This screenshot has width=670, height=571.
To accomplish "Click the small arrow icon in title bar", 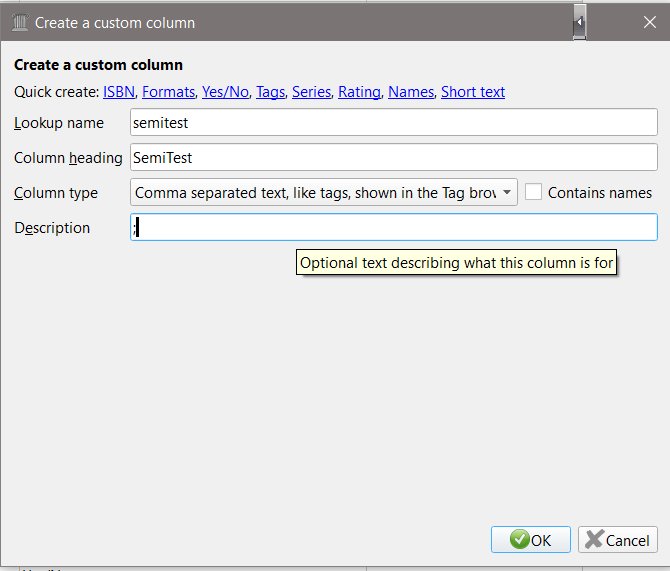I will pos(579,21).
